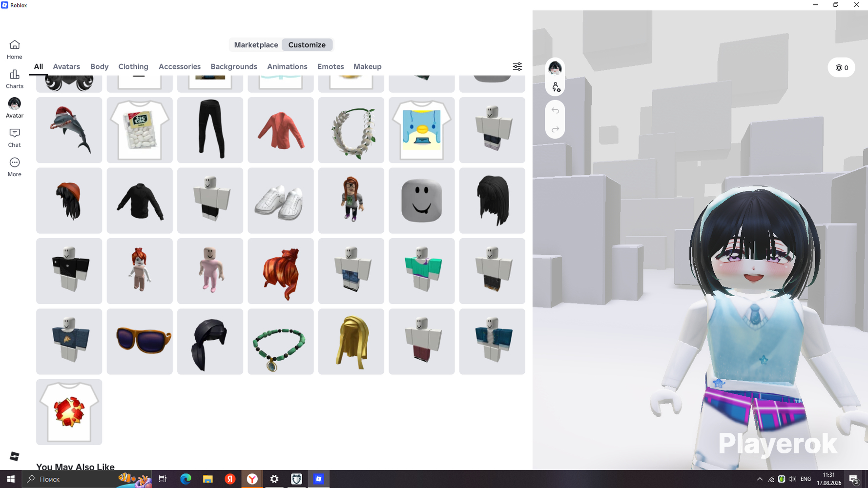Click the taskbar search box

pos(87,479)
